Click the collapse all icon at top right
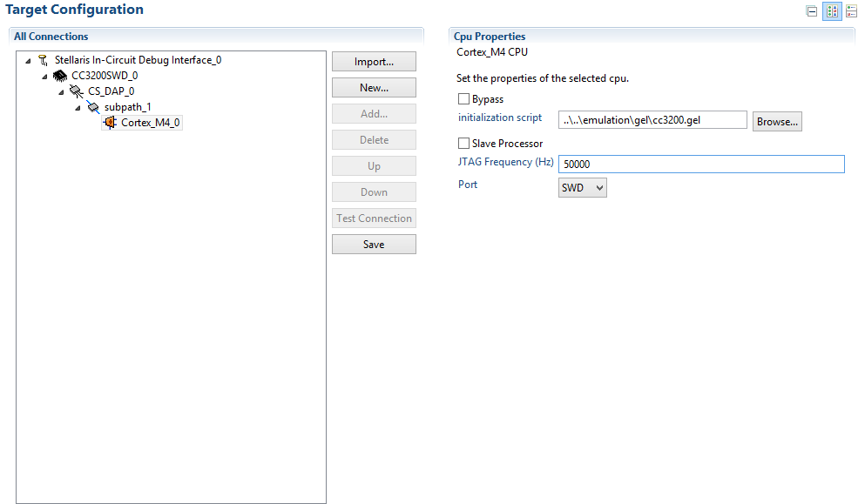This screenshot has height=504, width=865. 812,11
